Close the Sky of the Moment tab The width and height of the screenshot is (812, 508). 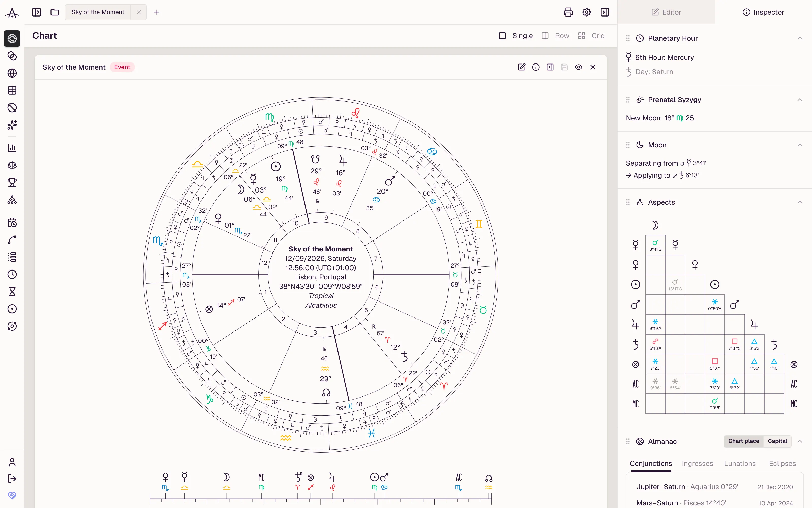(x=138, y=12)
